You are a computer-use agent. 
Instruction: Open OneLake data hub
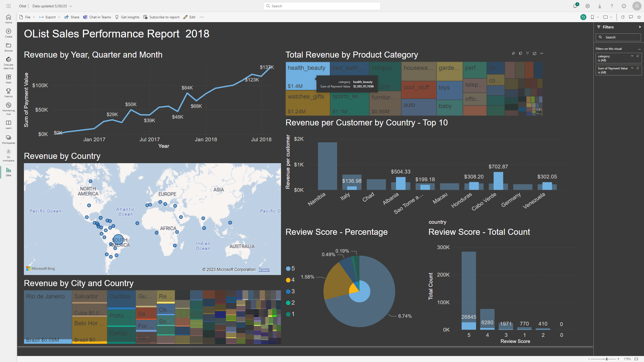(9, 63)
